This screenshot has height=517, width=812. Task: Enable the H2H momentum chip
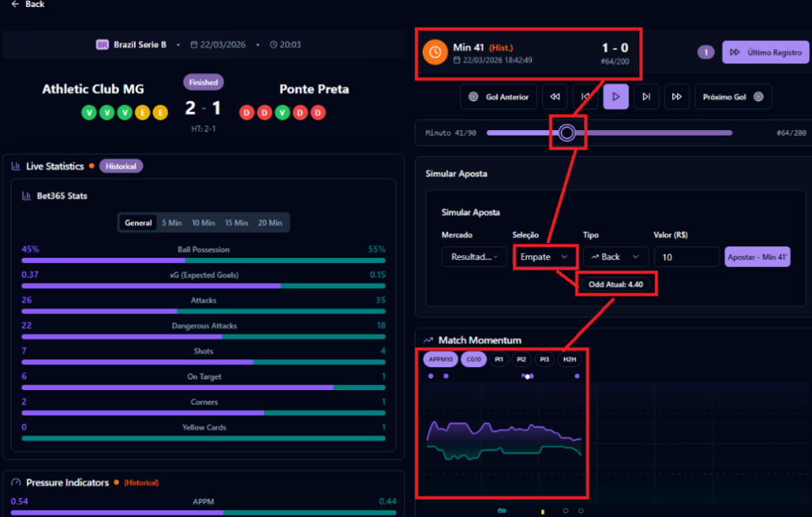coord(569,359)
